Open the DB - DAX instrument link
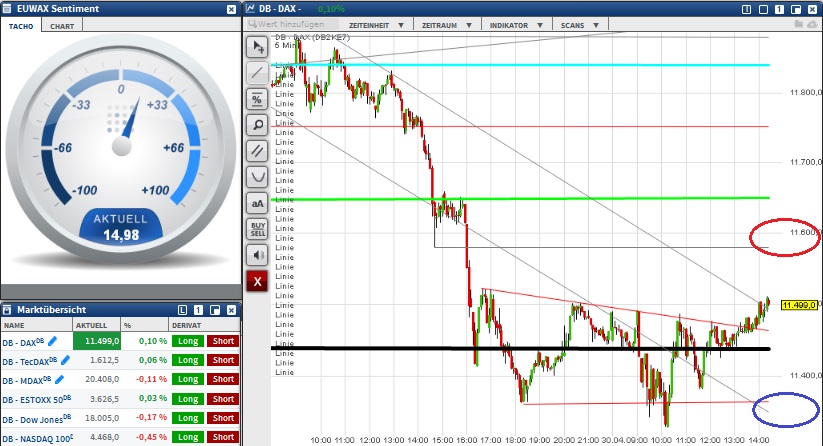This screenshot has width=823, height=446. click(x=23, y=342)
